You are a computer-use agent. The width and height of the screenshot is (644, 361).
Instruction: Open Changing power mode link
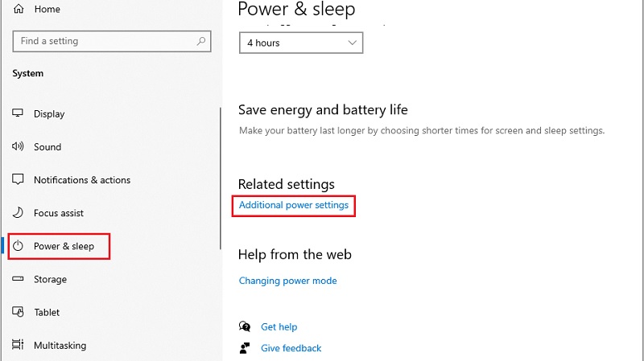[288, 281]
